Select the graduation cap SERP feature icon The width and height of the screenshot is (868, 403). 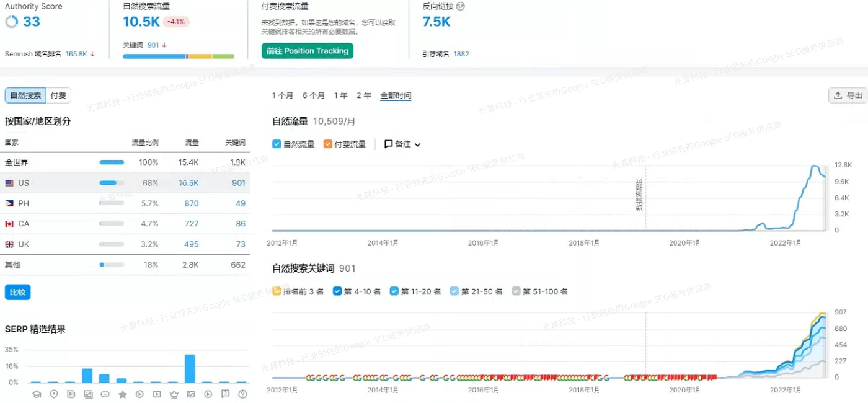[x=37, y=394]
